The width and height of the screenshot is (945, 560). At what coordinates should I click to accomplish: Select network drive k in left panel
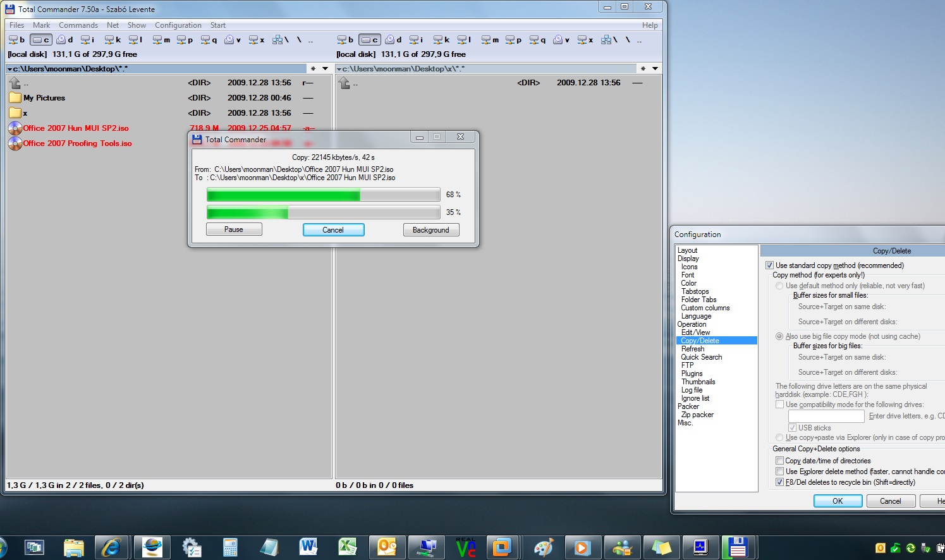point(113,39)
